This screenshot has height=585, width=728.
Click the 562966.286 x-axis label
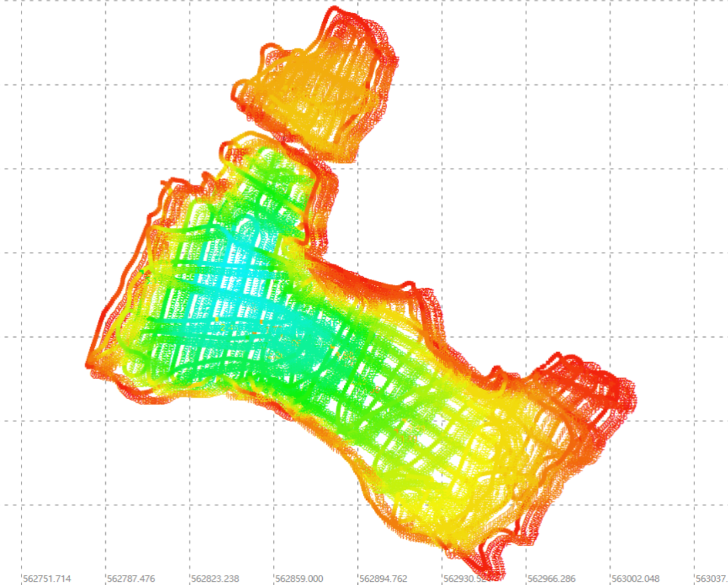tap(551, 578)
